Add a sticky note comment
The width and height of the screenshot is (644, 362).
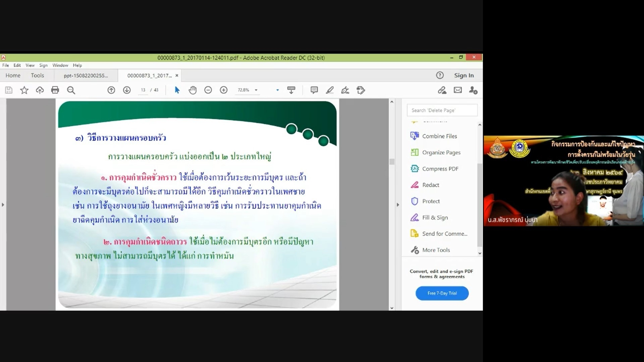[314, 90]
